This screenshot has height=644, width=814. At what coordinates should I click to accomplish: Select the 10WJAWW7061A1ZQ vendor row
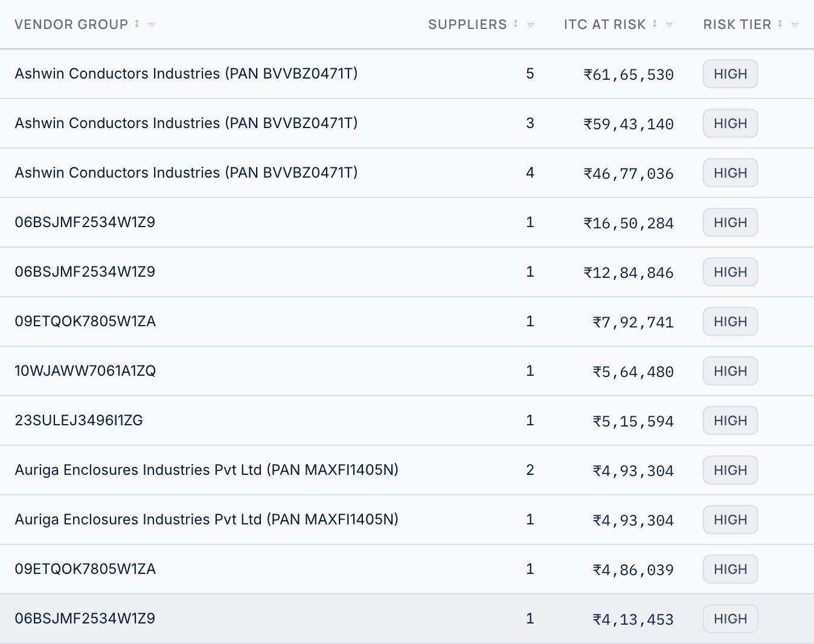point(407,371)
